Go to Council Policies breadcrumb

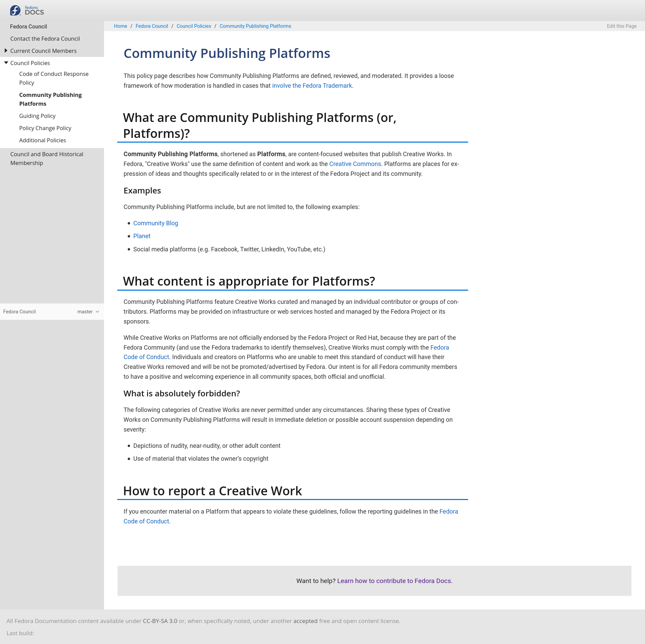[194, 26]
